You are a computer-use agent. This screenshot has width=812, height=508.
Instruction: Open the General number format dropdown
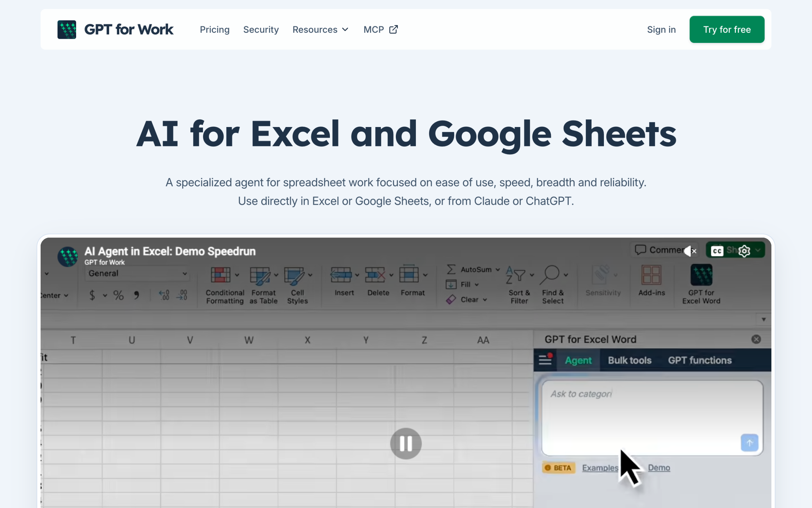[x=137, y=273]
